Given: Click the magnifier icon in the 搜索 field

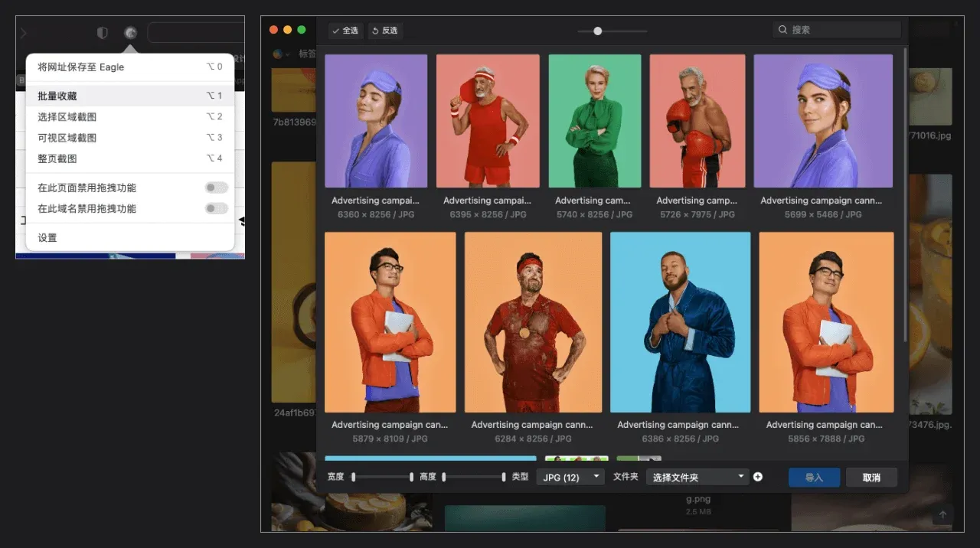Looking at the screenshot, I should point(782,30).
